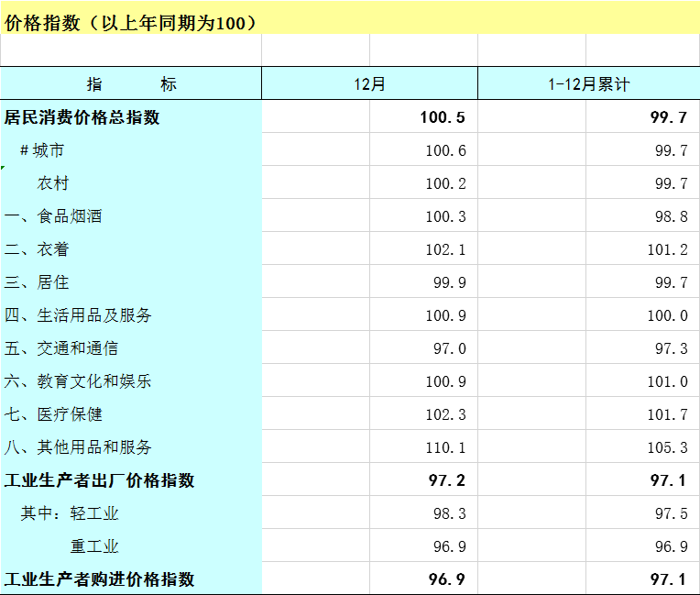Viewport: 700px width, 595px height.
Task: Click the 1-12月累计 column header
Action: (x=588, y=84)
